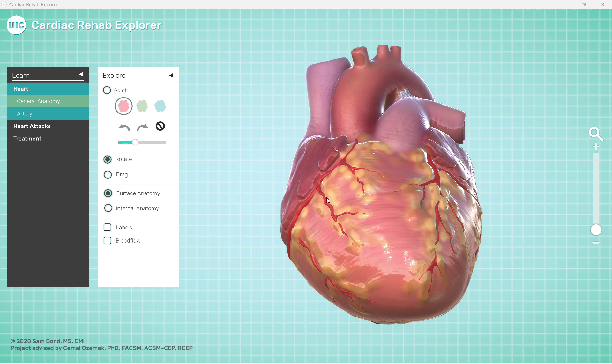Select the pink paint color swatch
Image resolution: width=612 pixels, height=364 pixels.
(123, 106)
